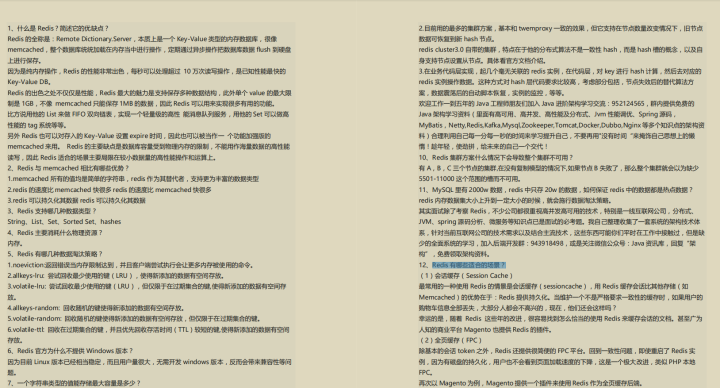Click question '11、MySQL 里有 2000w 数据'

click(x=556, y=189)
